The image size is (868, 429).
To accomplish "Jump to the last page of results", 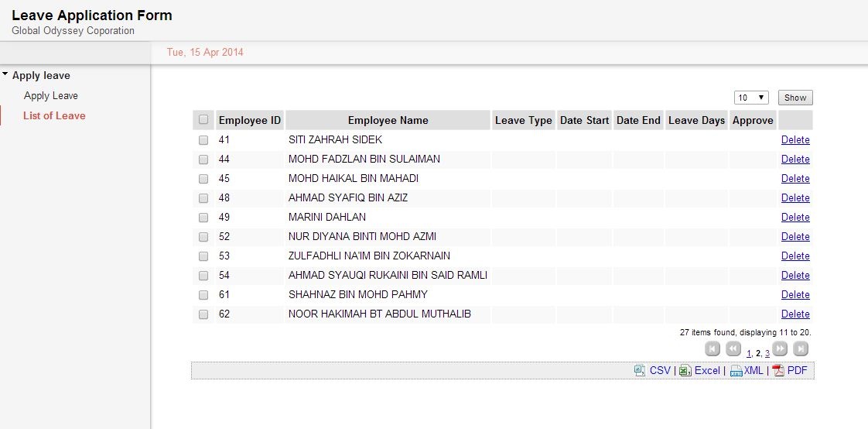I will coord(801,349).
